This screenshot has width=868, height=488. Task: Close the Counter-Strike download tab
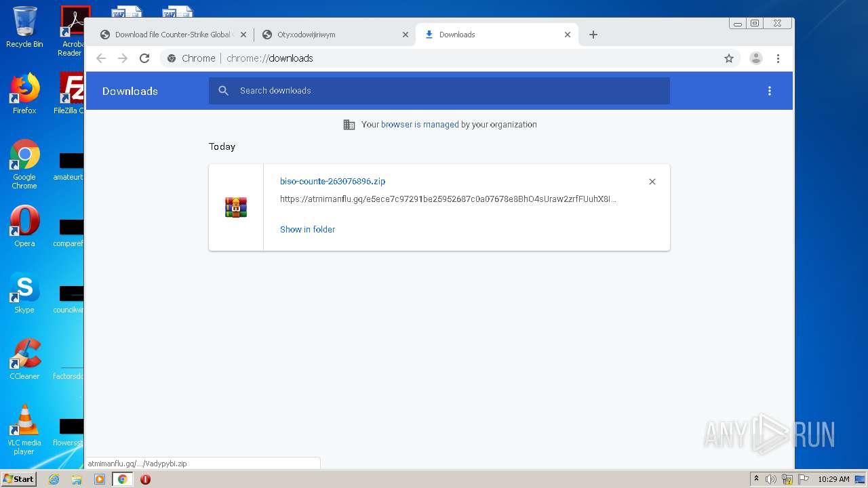(x=243, y=35)
